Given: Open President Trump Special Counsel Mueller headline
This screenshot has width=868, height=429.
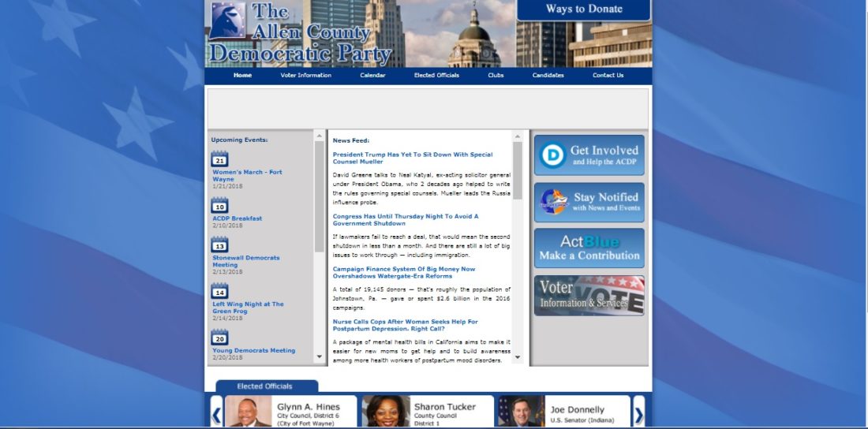Looking at the screenshot, I should (x=413, y=158).
